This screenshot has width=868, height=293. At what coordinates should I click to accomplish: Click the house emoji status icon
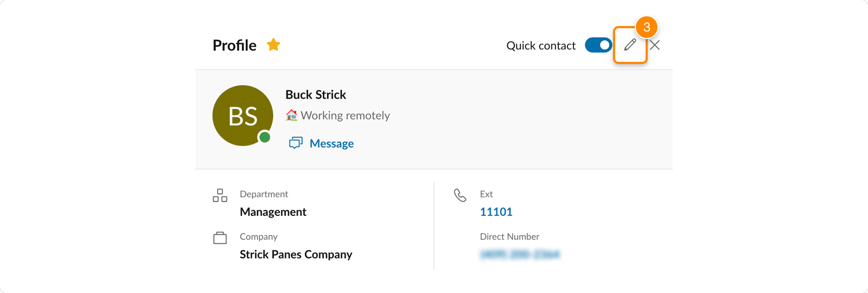[x=292, y=115]
